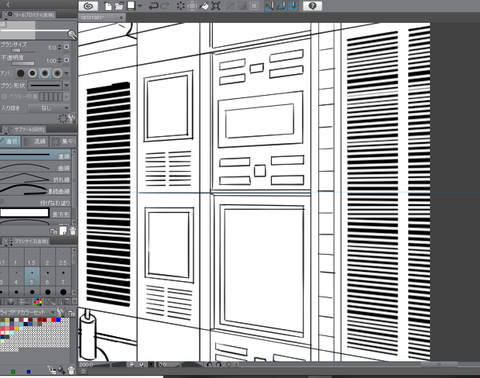This screenshot has height=378, width=480.
Task: Undo the last stroke
Action: (153, 6)
